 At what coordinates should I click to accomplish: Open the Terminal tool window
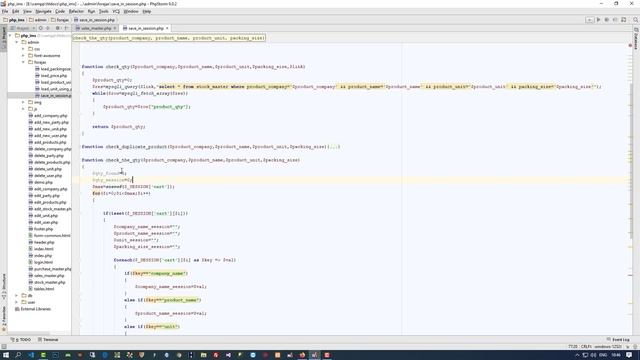tap(48, 340)
